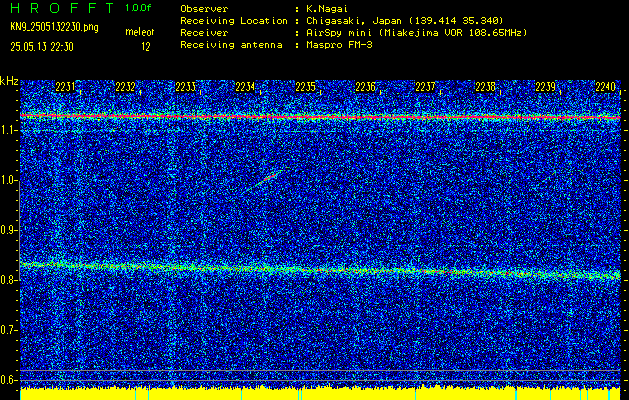This screenshot has height=400, width=629.
Task: Click the kHz axis unit label
Action: click(9, 81)
